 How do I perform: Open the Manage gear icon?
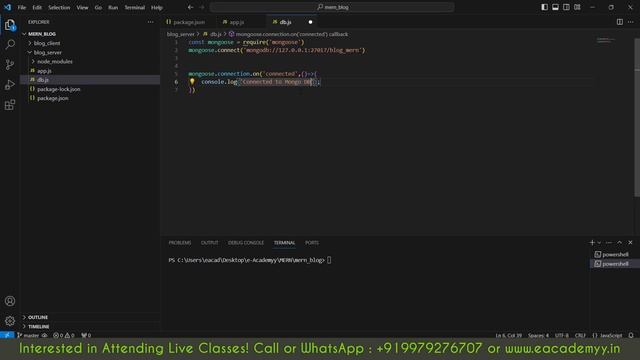coord(10,321)
